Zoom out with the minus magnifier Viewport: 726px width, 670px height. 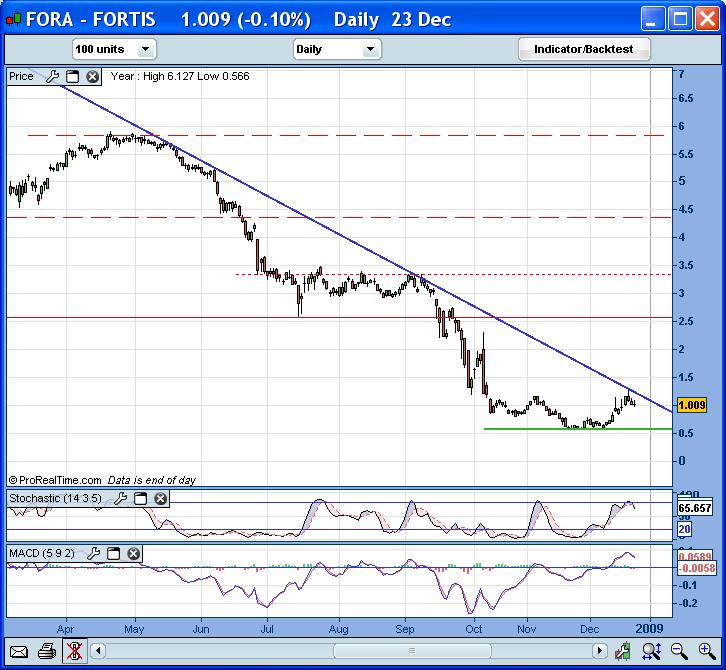tap(679, 651)
